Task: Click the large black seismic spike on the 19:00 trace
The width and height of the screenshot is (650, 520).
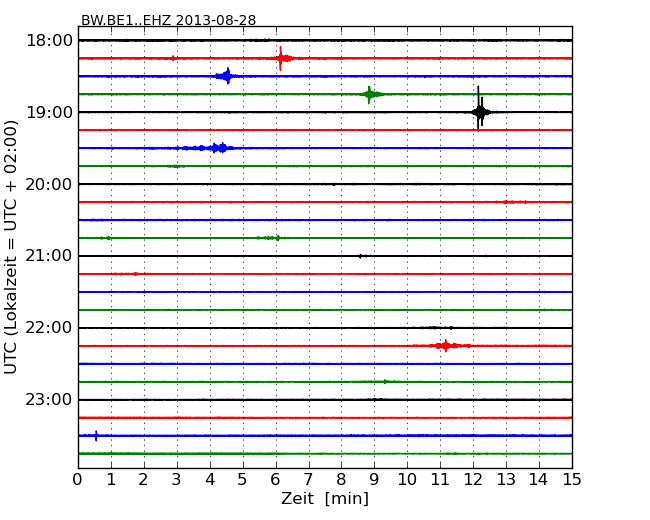Action: point(480,111)
